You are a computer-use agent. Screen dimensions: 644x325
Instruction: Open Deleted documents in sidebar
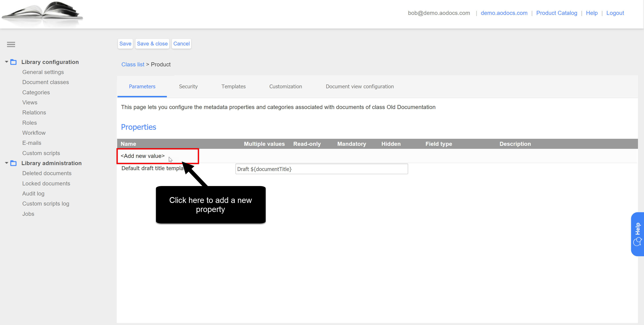(47, 173)
